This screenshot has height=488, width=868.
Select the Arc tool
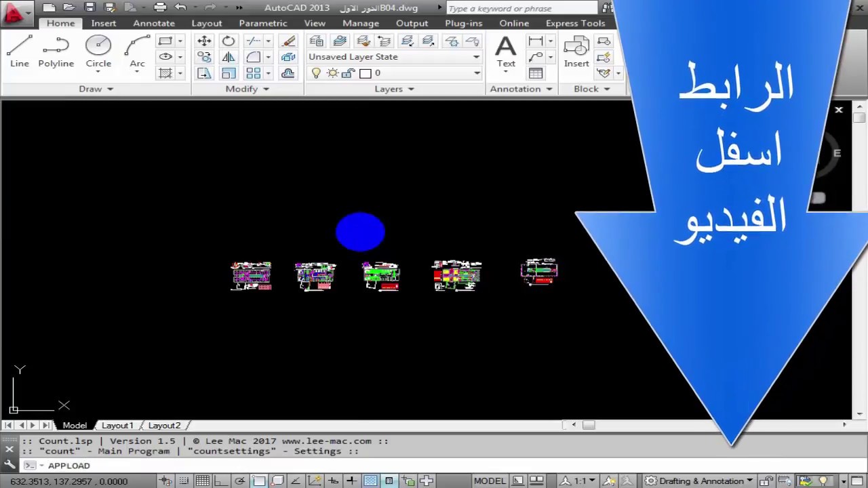pyautogui.click(x=137, y=52)
